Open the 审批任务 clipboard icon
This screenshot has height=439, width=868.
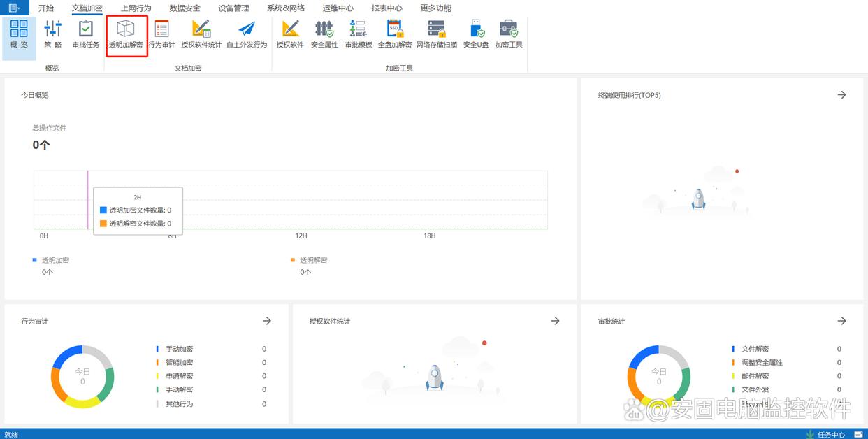tap(86, 35)
